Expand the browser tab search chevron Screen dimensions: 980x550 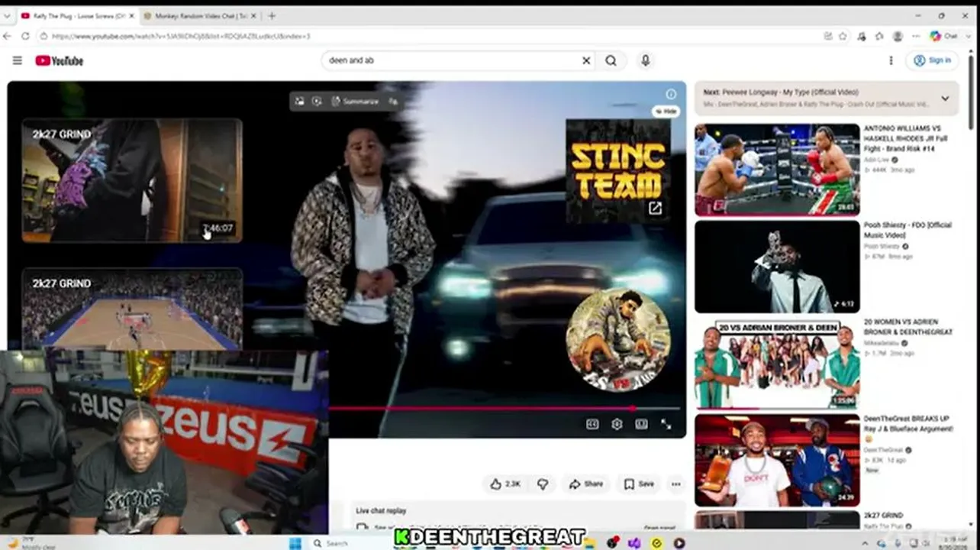[x=7, y=16]
